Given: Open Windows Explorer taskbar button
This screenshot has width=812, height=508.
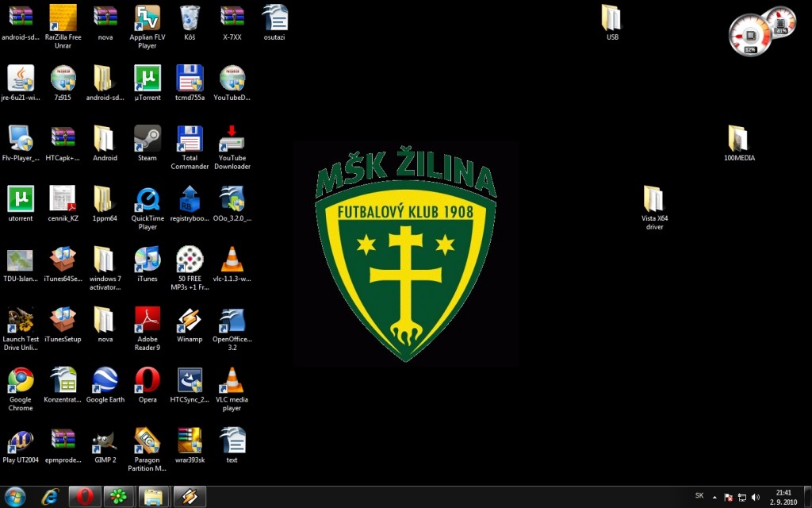Looking at the screenshot, I should click(154, 497).
